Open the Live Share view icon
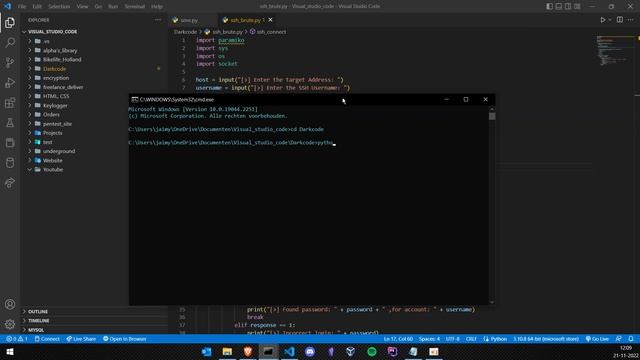This screenshot has height=360, width=640. (10, 182)
